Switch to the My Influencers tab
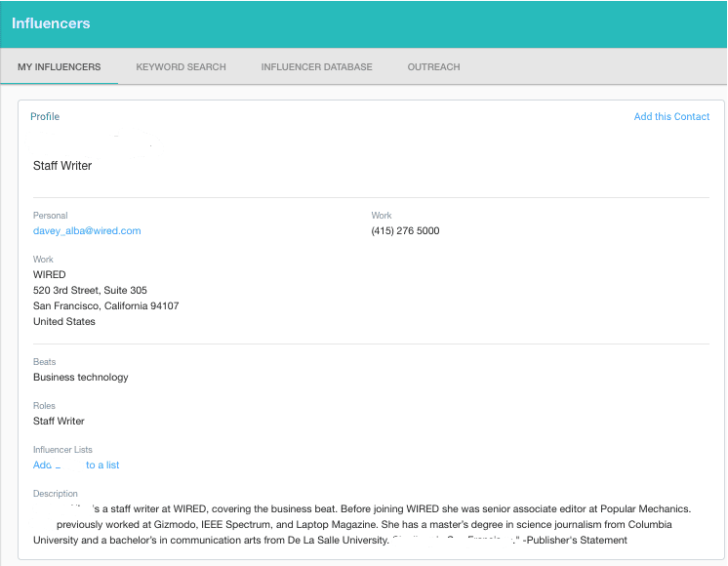The width and height of the screenshot is (728, 566). (59, 67)
